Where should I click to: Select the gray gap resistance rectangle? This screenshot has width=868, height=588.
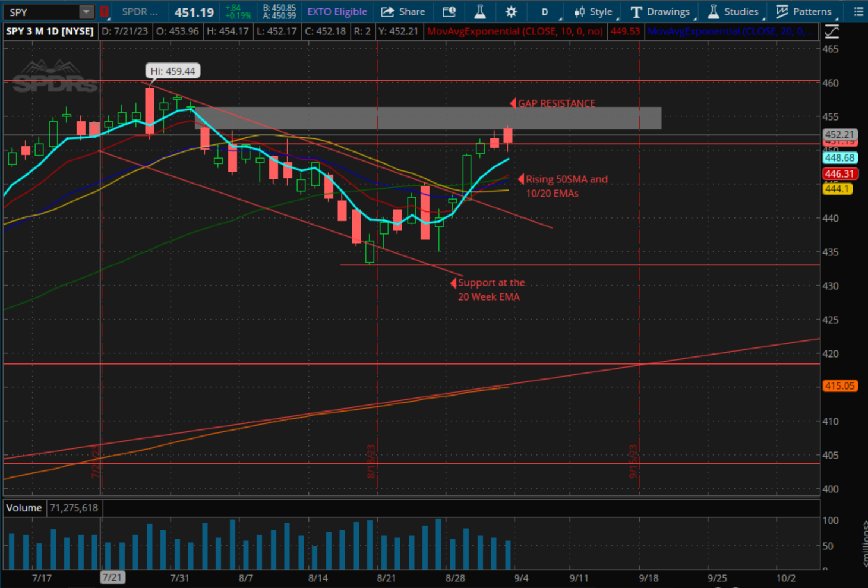coord(428,118)
